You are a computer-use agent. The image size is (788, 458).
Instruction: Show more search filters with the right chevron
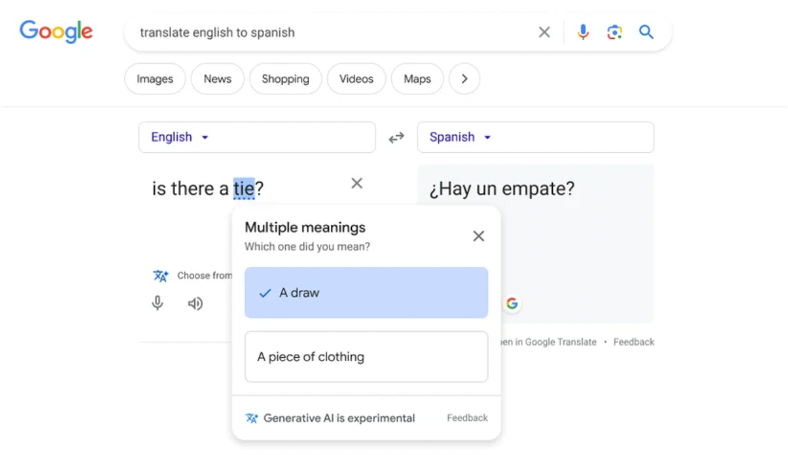(464, 78)
